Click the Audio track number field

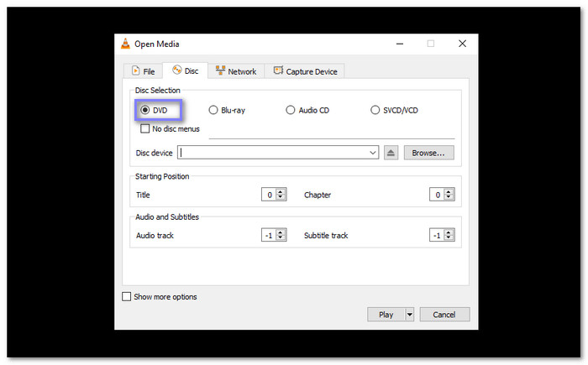269,235
